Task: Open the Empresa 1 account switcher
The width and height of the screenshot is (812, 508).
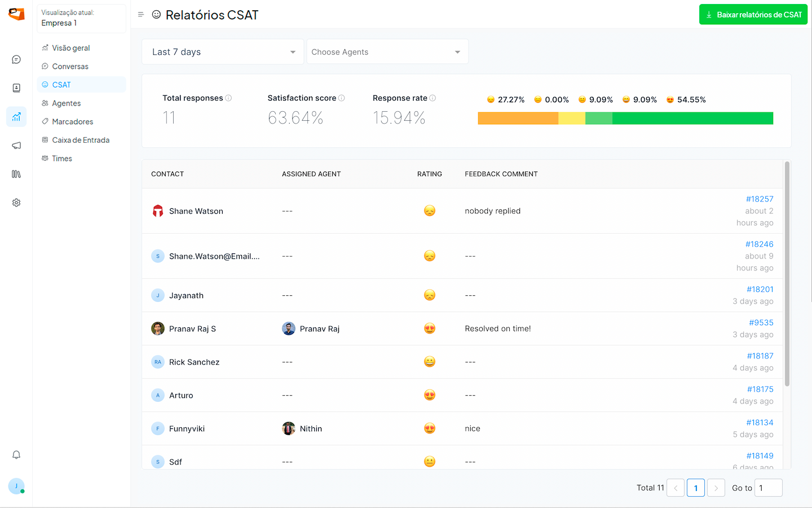Action: (x=81, y=18)
